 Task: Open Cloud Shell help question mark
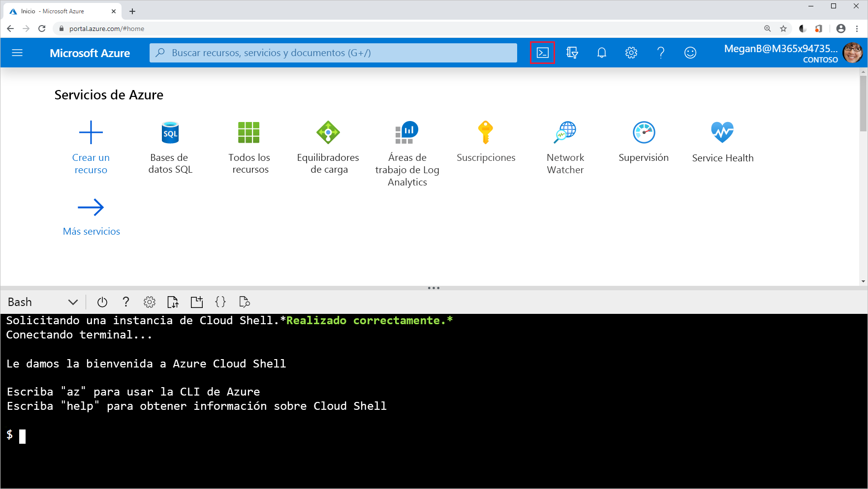(x=126, y=302)
